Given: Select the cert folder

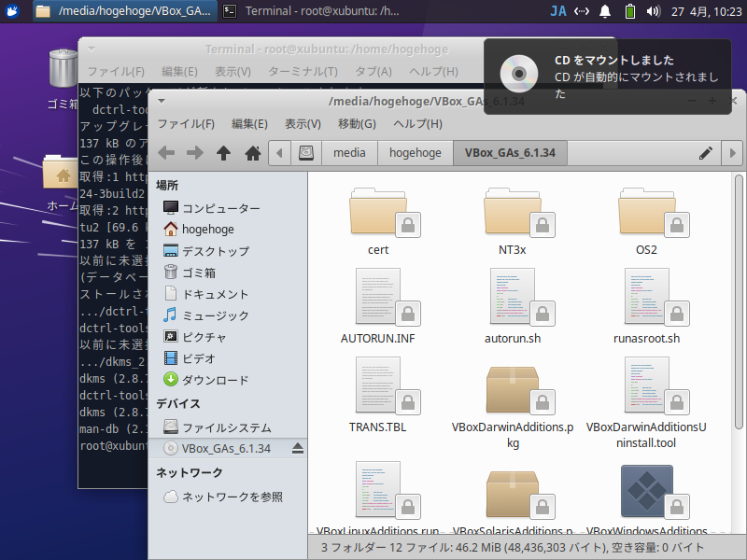Looking at the screenshot, I should click(x=378, y=221).
